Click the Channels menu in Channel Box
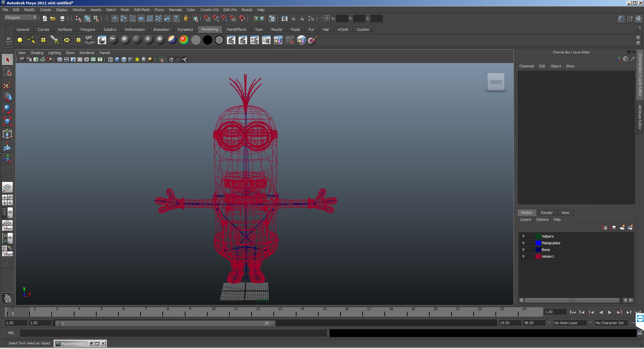This screenshot has height=349, width=644. point(527,66)
